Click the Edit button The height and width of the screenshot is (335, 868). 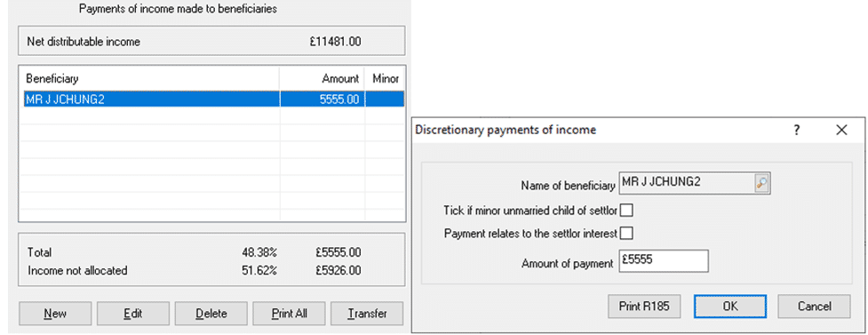tap(133, 314)
